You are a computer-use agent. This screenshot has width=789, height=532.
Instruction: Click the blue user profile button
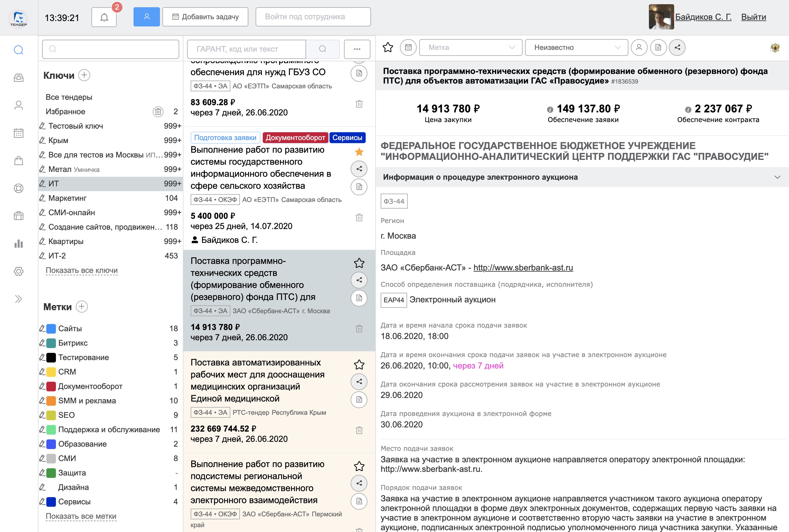click(x=147, y=17)
